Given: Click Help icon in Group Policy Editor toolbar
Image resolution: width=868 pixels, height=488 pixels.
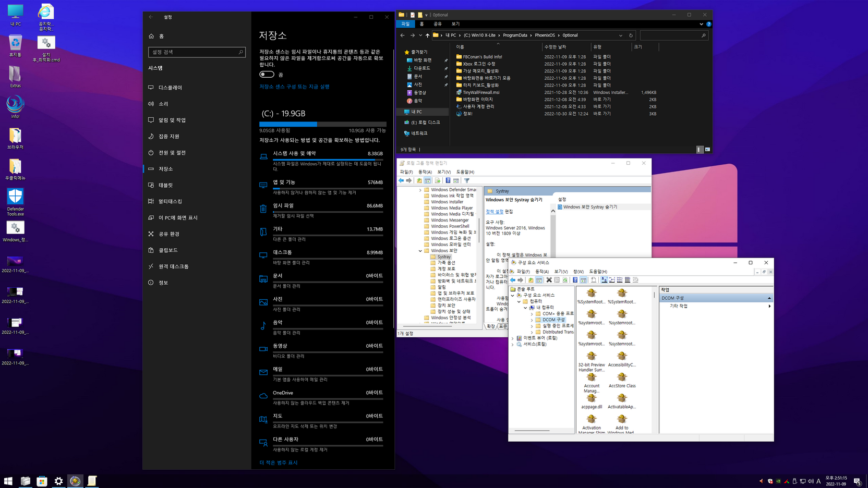Looking at the screenshot, I should coord(448,180).
